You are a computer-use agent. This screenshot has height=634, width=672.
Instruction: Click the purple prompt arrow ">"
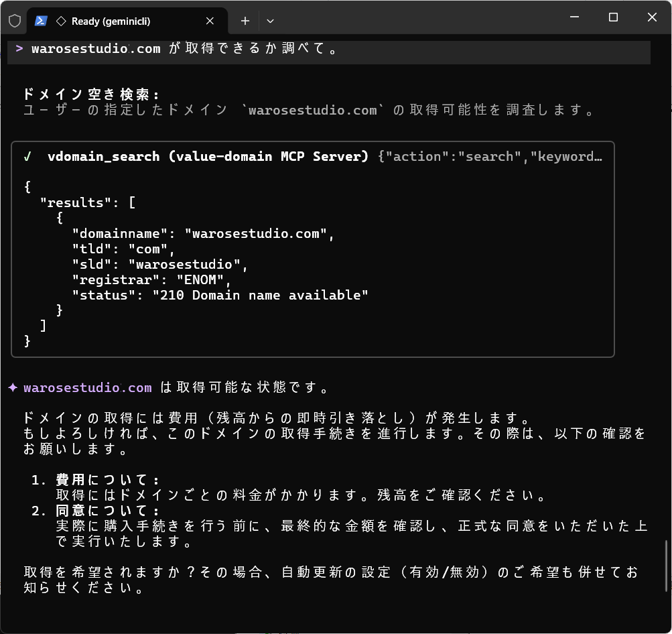coord(19,48)
